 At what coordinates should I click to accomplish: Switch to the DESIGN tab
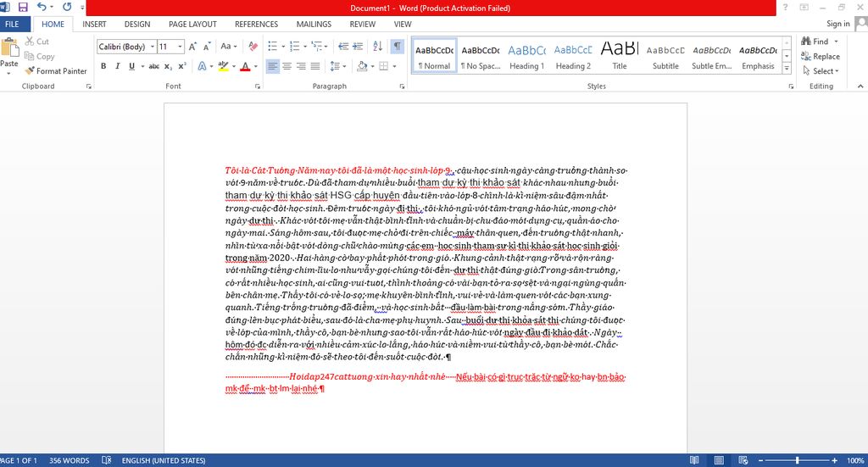[137, 25]
